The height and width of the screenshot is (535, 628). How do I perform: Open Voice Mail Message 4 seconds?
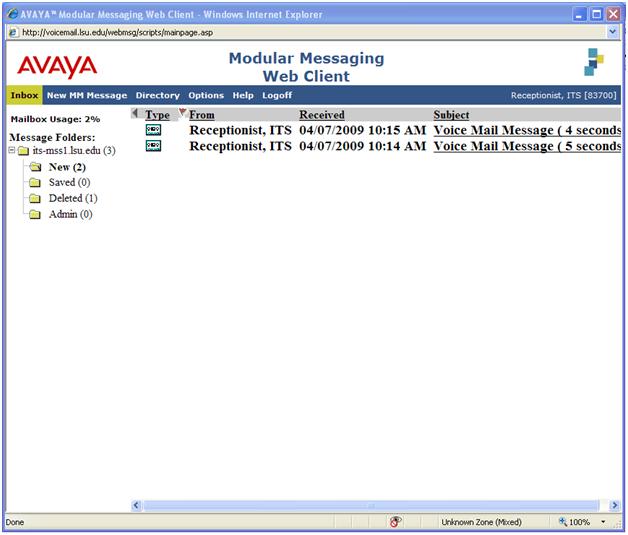coord(527,131)
